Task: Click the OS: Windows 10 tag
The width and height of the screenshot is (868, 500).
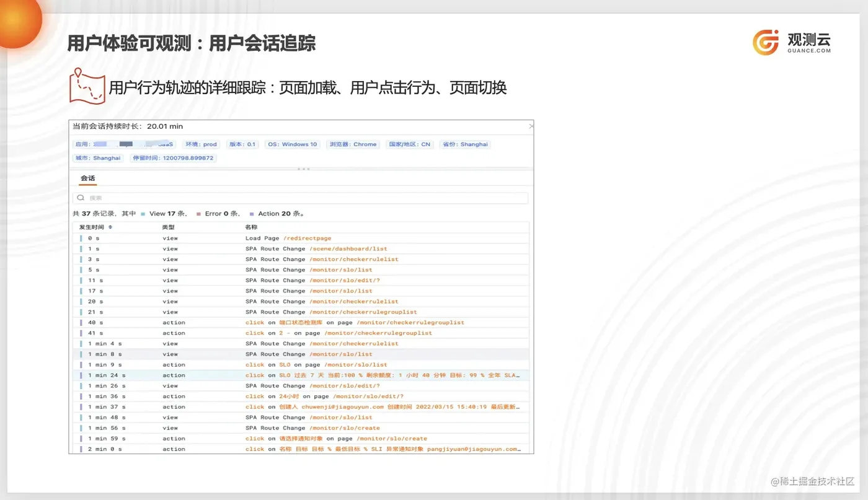Action: (x=293, y=144)
